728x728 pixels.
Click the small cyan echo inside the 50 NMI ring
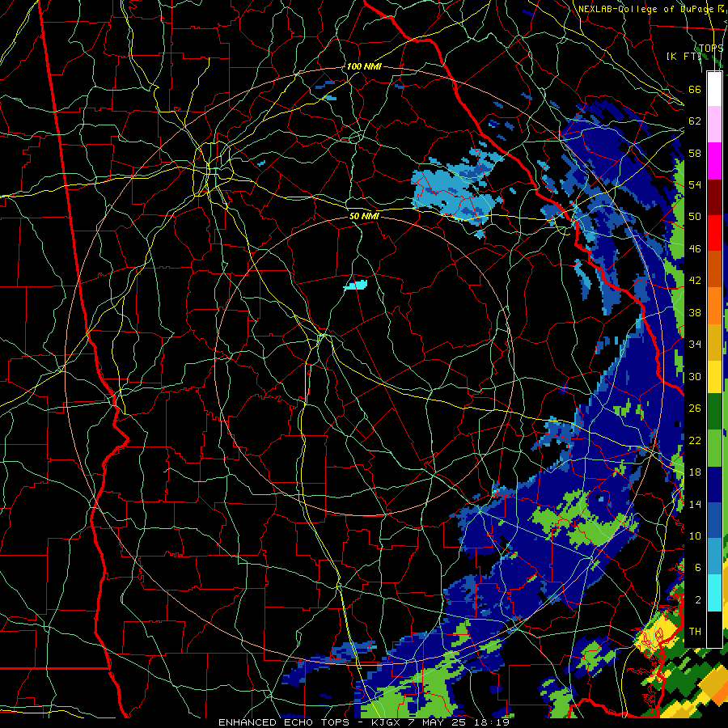[356, 285]
